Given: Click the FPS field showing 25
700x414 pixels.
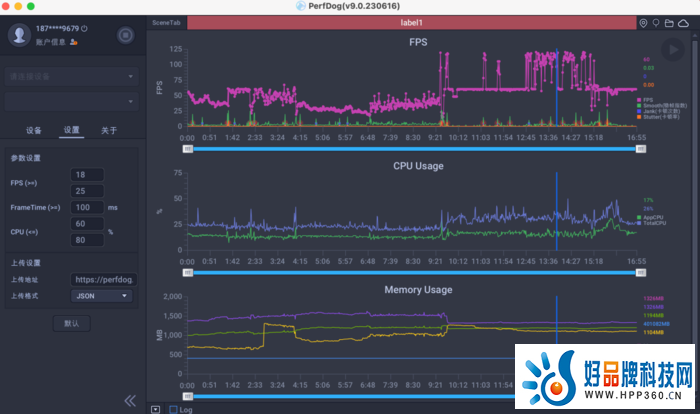Looking at the screenshot, I should (87, 191).
